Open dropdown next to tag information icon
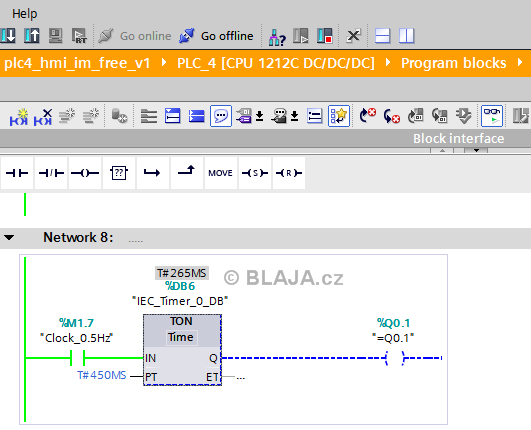531x430 pixels. 295,116
